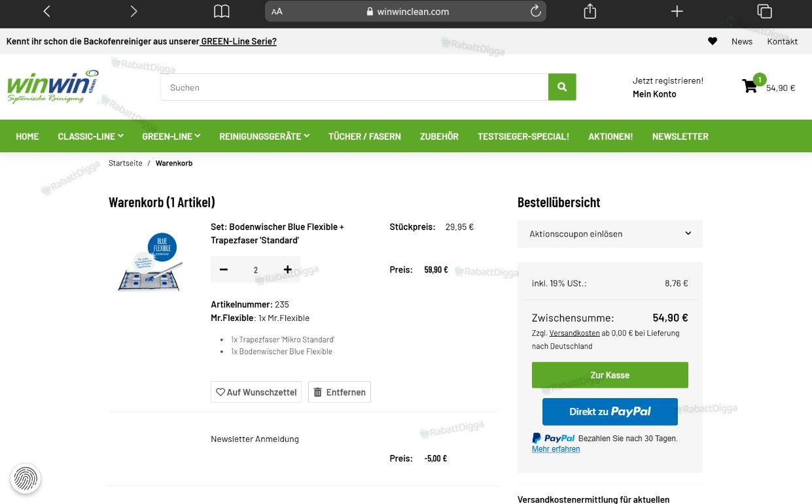Viewport: 812px width, 504px height.
Task: Click the Versandkostenermittlung für aktuellen heading
Action: click(593, 499)
